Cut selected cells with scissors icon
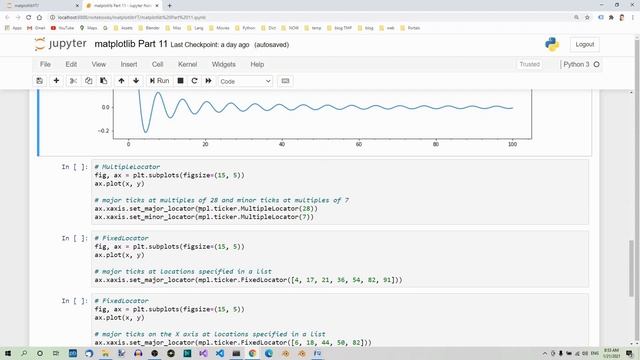640x360 pixels. click(73, 81)
